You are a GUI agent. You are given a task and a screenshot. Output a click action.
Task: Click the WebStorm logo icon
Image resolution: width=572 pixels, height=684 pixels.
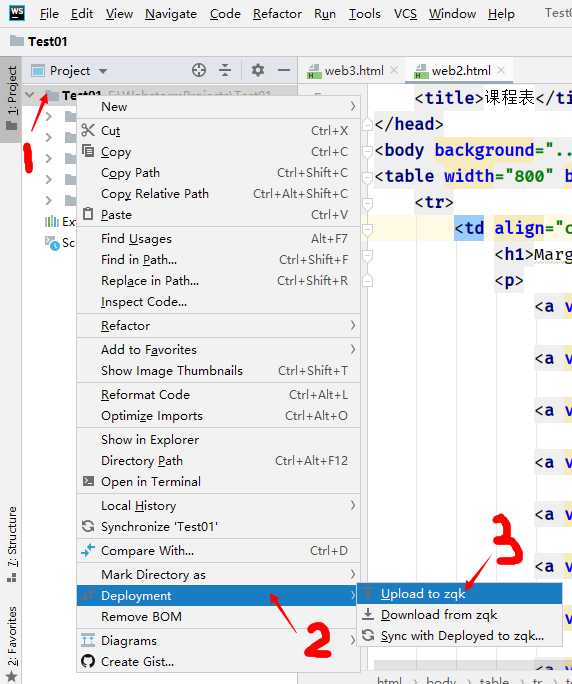click(17, 13)
